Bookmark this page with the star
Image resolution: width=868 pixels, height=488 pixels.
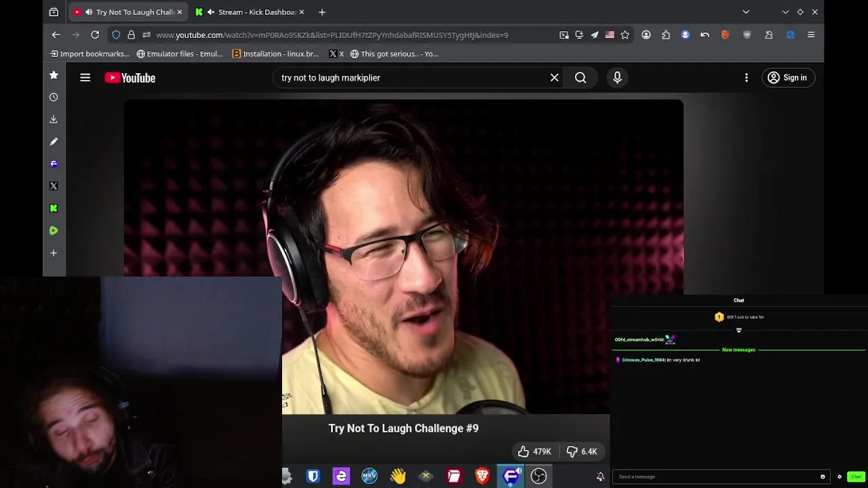(x=625, y=35)
